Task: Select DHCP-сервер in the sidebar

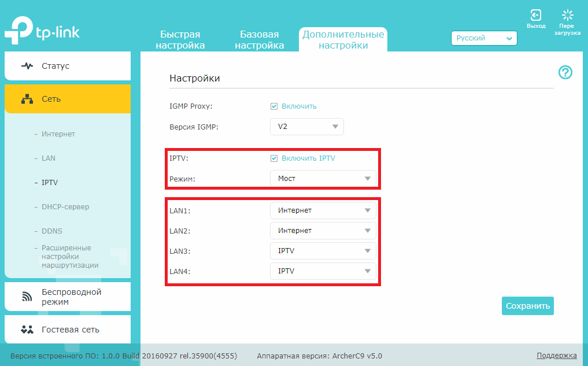Action: pos(65,206)
